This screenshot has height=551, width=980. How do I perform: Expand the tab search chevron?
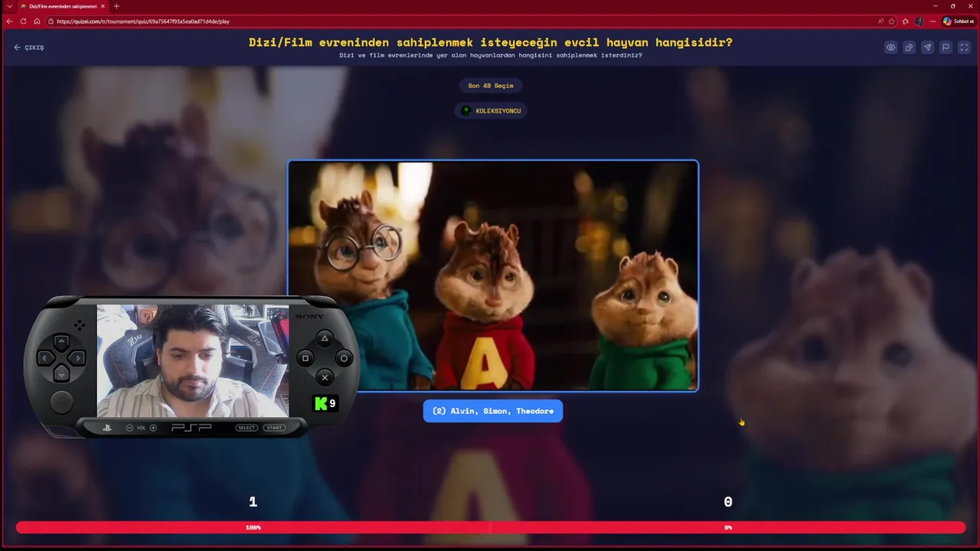point(9,6)
